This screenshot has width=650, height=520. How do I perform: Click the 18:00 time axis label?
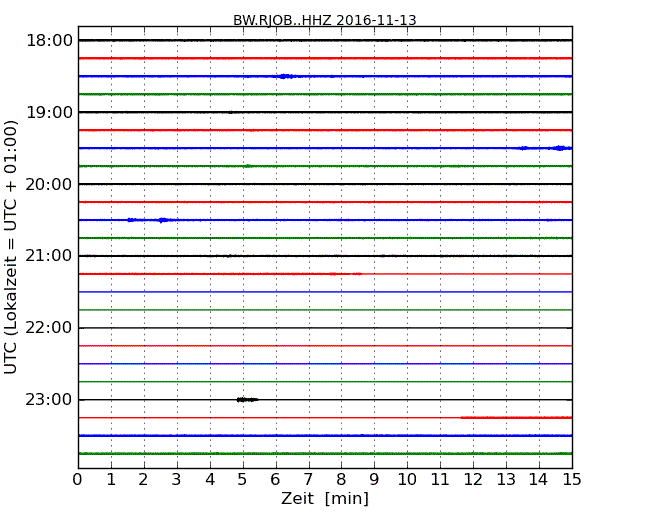[x=49, y=41]
